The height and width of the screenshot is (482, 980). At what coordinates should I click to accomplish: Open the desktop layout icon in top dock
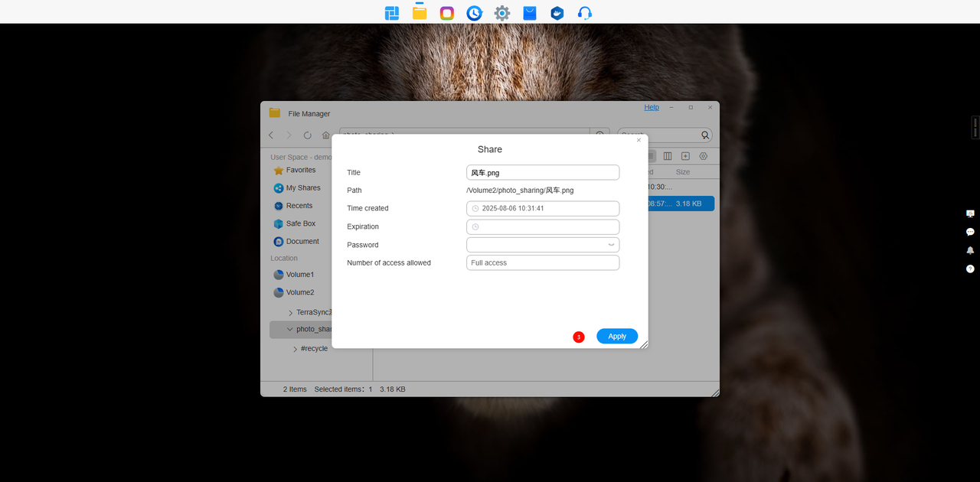tap(392, 13)
